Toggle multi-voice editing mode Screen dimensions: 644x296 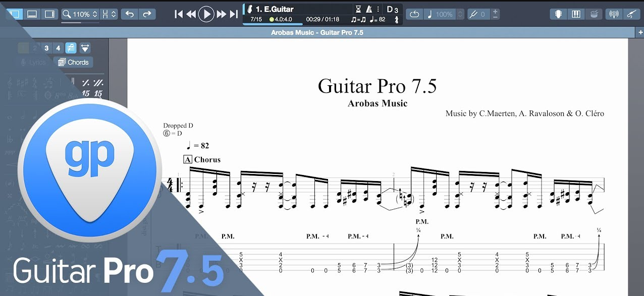click(x=71, y=48)
